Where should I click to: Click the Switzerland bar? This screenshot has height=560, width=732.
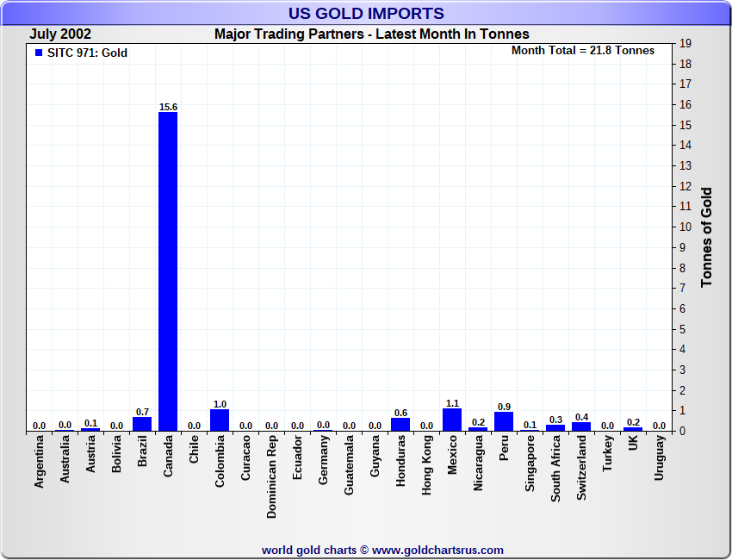581,426
